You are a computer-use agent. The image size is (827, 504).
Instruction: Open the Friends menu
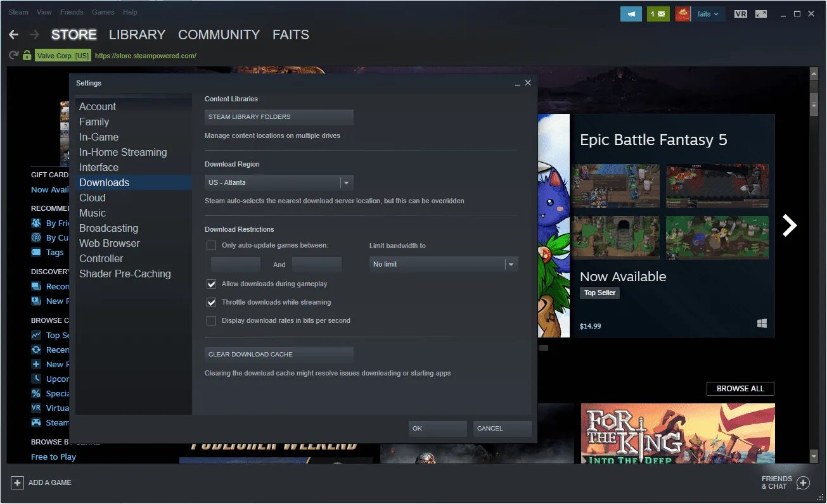(72, 12)
